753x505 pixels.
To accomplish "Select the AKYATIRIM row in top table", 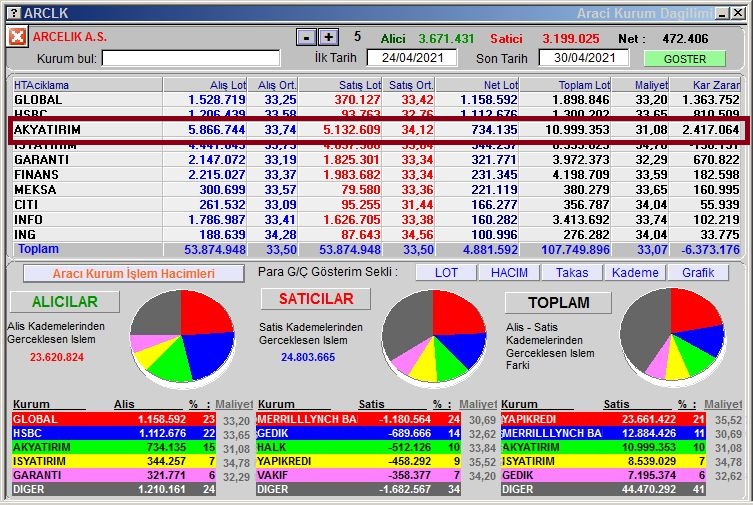I will click(x=376, y=130).
